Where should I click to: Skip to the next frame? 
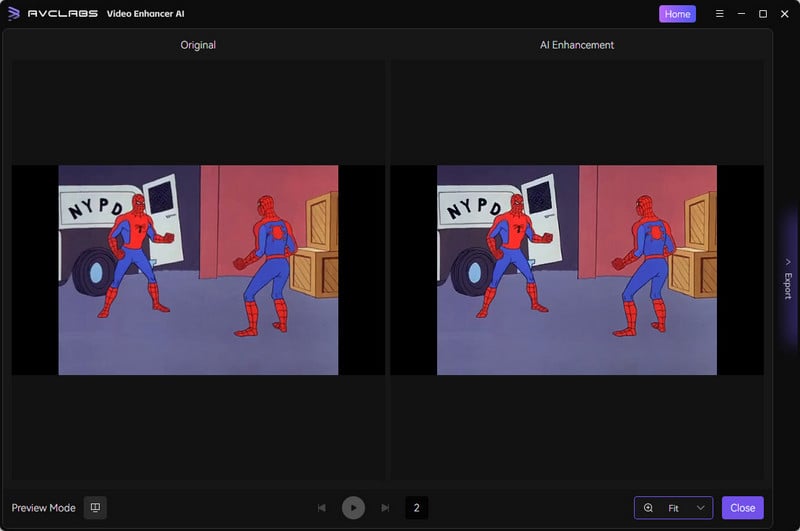(385, 508)
